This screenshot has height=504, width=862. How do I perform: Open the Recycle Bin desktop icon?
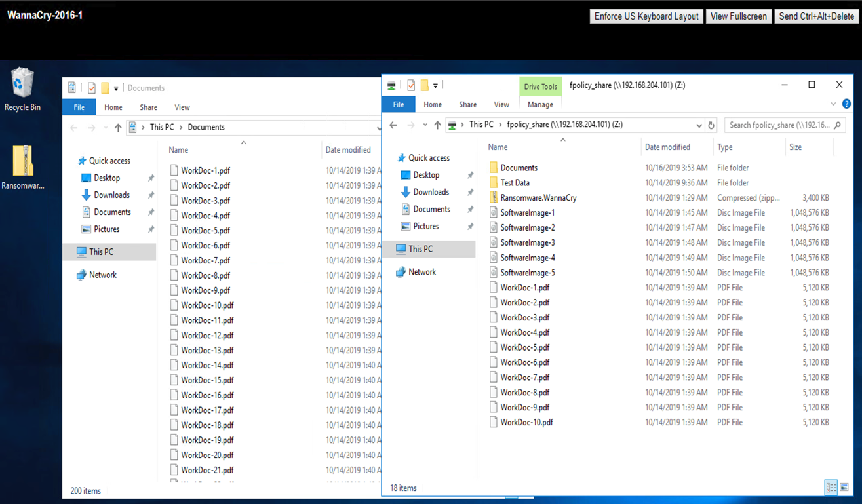pos(22,88)
